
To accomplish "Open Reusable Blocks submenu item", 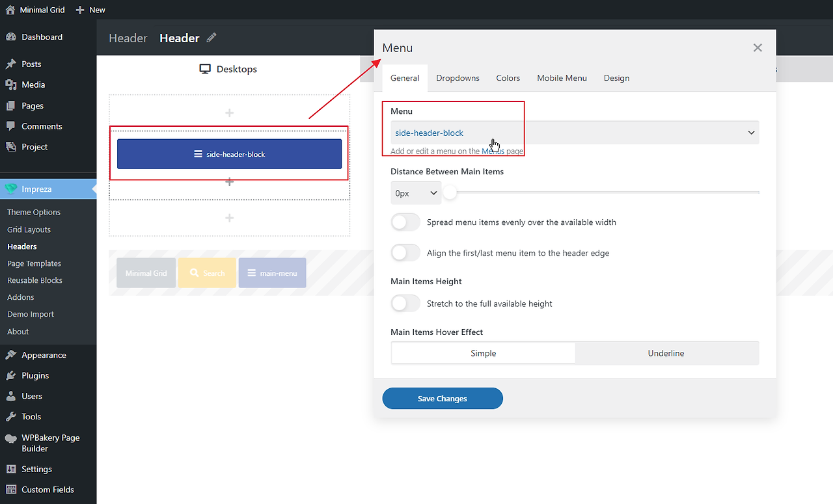I will tap(34, 280).
